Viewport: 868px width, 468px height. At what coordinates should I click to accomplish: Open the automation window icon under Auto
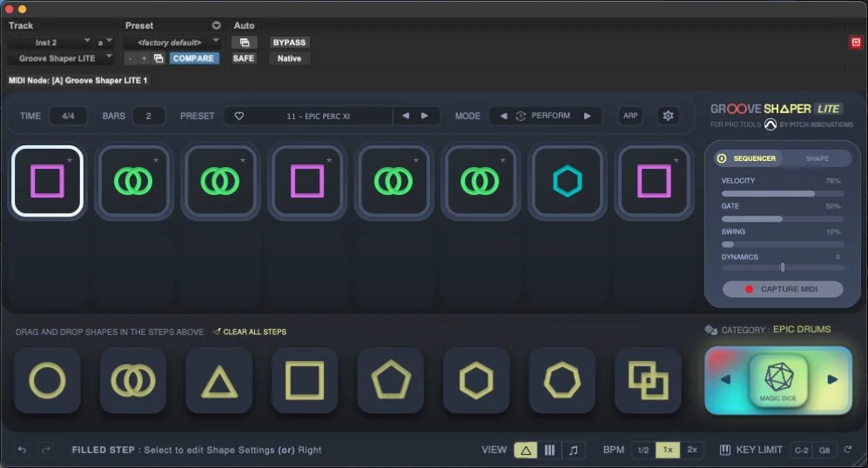pyautogui.click(x=244, y=43)
